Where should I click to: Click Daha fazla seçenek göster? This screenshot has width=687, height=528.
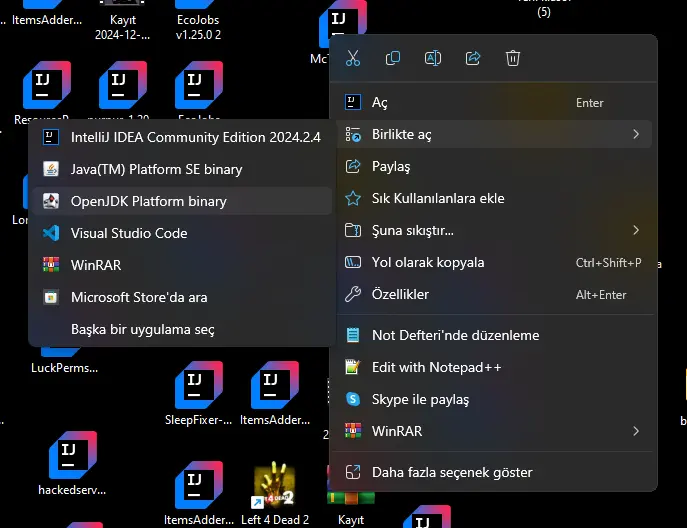[x=494, y=472]
